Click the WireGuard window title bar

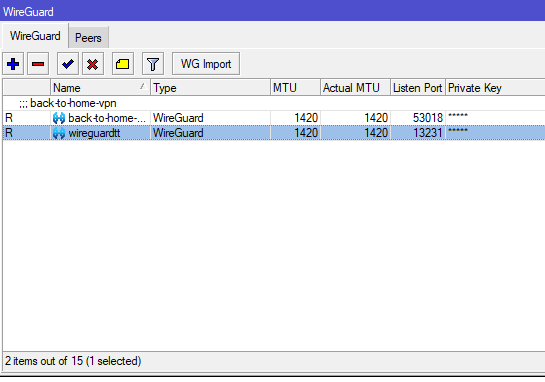[x=272, y=11]
